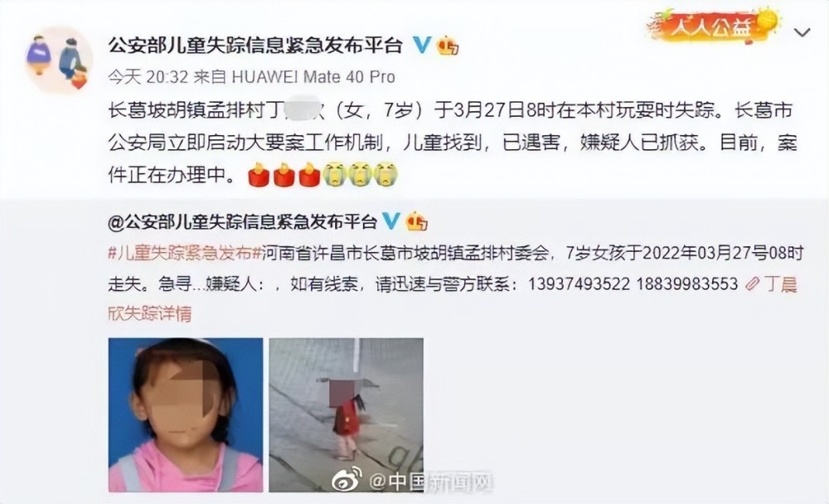Click the last crying face emoji
Screen dimensions: 829x504
385,174
